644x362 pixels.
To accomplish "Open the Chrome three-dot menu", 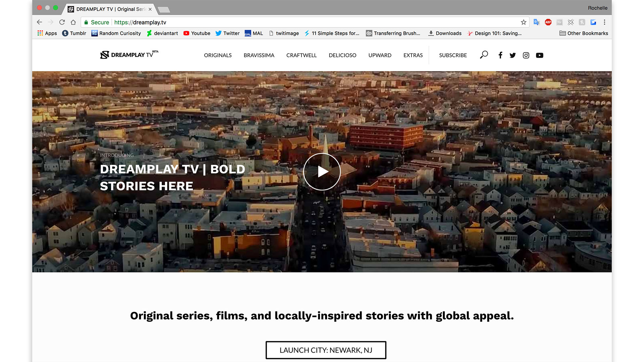I will click(x=604, y=22).
